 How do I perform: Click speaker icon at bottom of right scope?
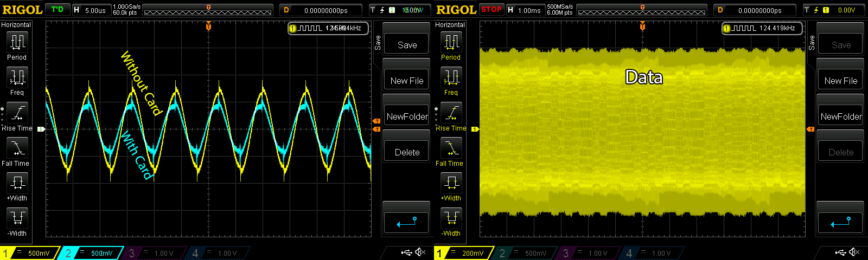click(x=854, y=252)
